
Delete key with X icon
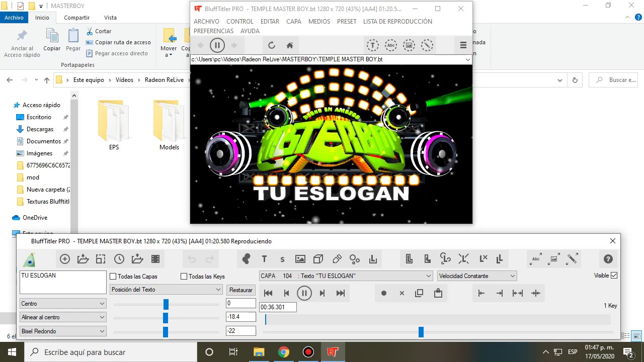[402, 293]
